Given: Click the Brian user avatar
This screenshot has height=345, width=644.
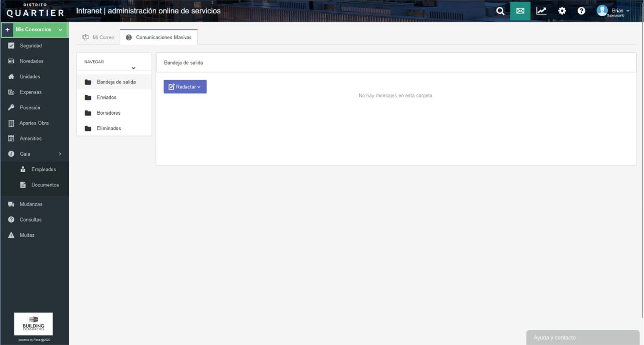Looking at the screenshot, I should tap(602, 11).
